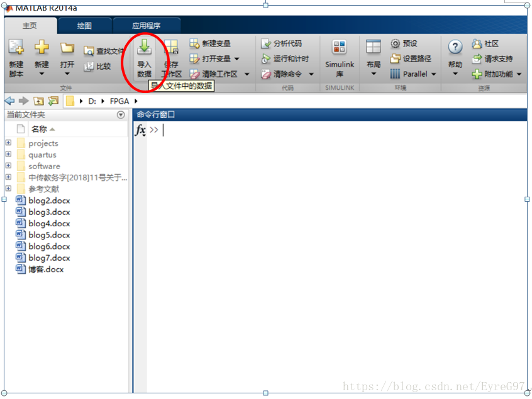This screenshot has width=532, height=399.
Task: Click Set Path (设置路径)
Action: point(411,58)
